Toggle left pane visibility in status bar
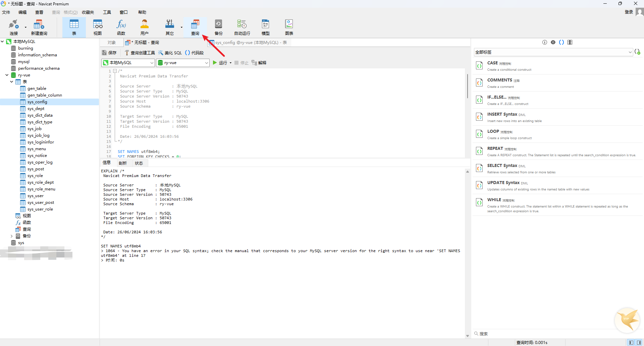 tap(631, 342)
